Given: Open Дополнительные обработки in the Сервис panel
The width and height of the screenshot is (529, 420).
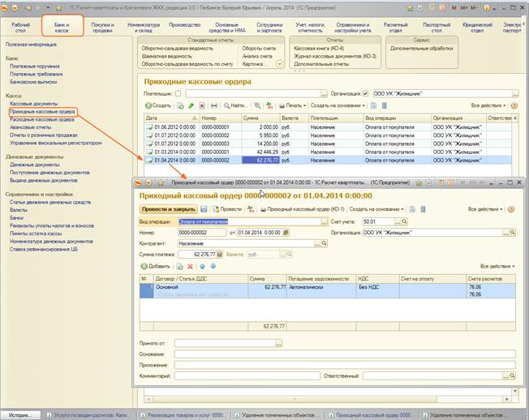Looking at the screenshot, I should click(x=421, y=48).
